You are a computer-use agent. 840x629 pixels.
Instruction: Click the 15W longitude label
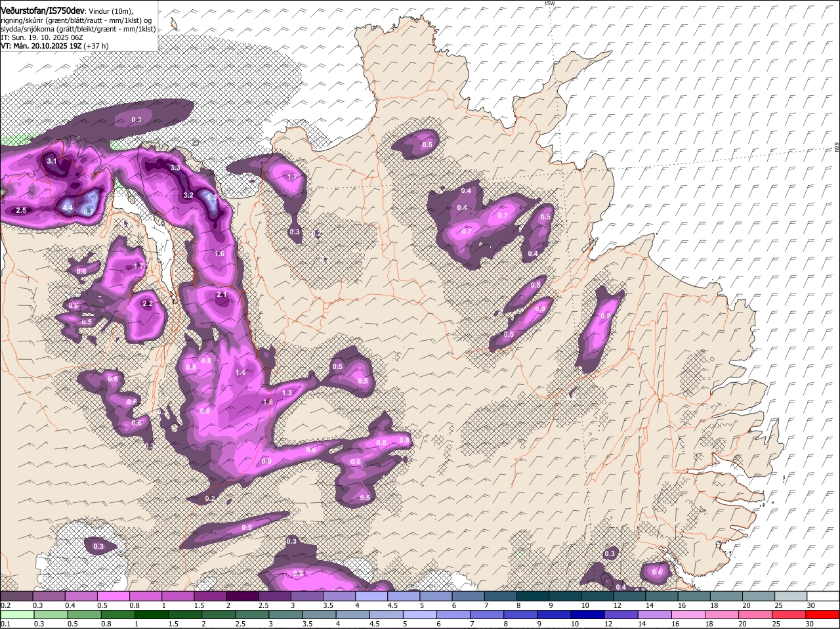[x=549, y=3]
